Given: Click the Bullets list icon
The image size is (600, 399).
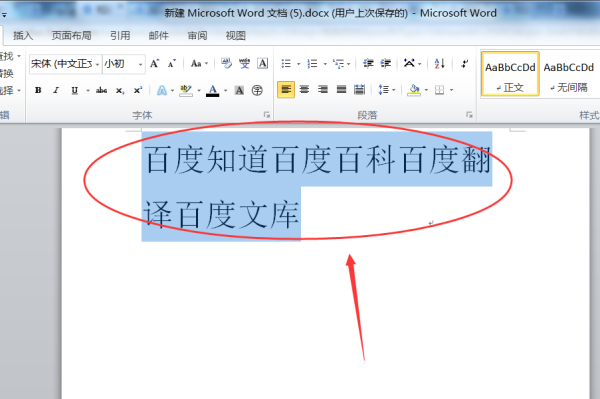Looking at the screenshot, I should coord(286,64).
